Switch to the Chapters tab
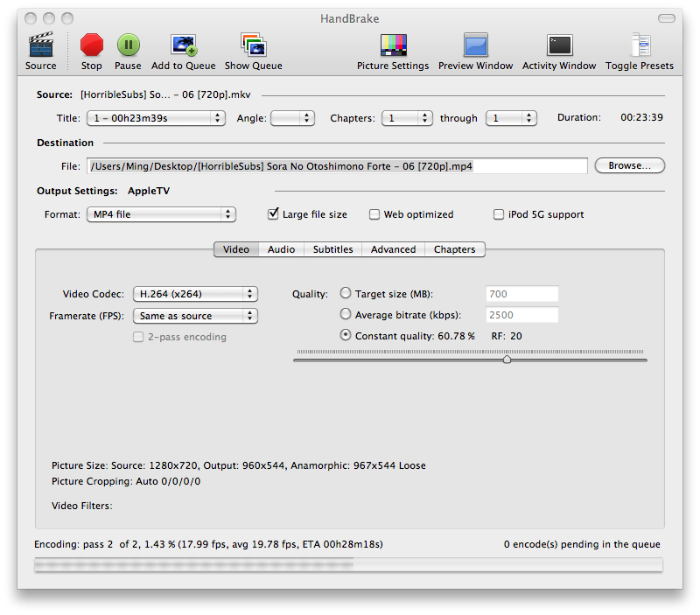The image size is (700, 615). tap(454, 249)
